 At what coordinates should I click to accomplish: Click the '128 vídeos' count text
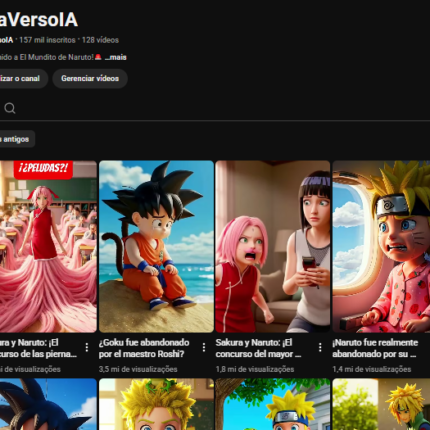pos(100,40)
